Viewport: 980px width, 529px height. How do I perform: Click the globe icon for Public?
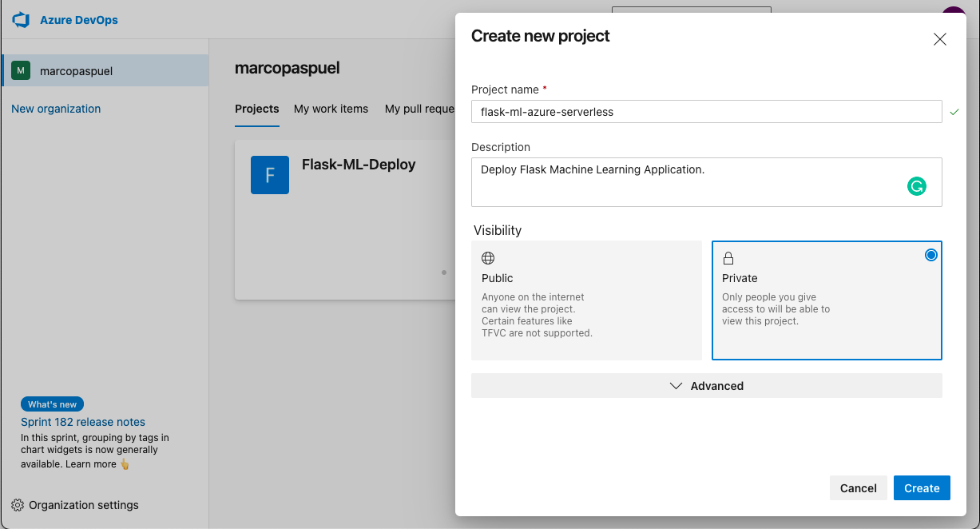click(488, 258)
